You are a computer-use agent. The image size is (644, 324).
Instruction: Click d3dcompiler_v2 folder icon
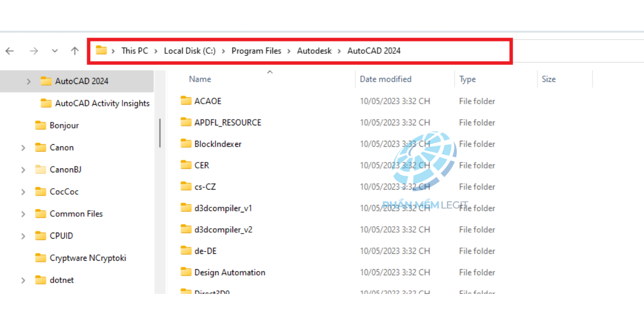186,229
